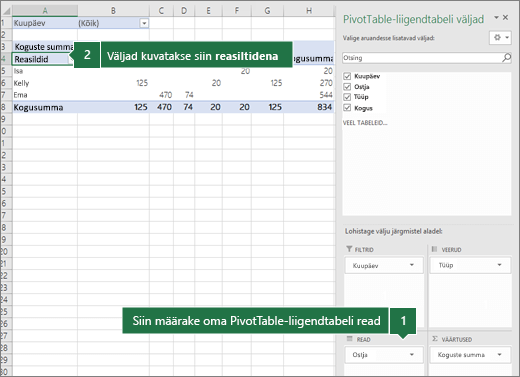The height and width of the screenshot is (377, 520).
Task: Select column A header
Action: click(45, 11)
